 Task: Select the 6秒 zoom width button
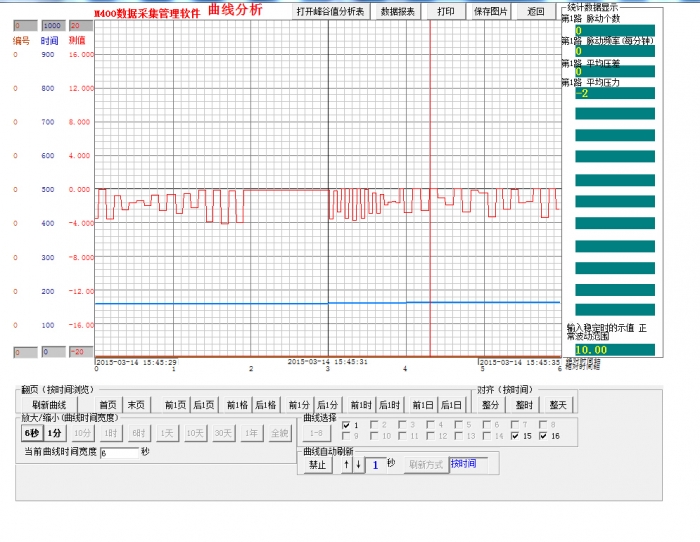[31, 433]
